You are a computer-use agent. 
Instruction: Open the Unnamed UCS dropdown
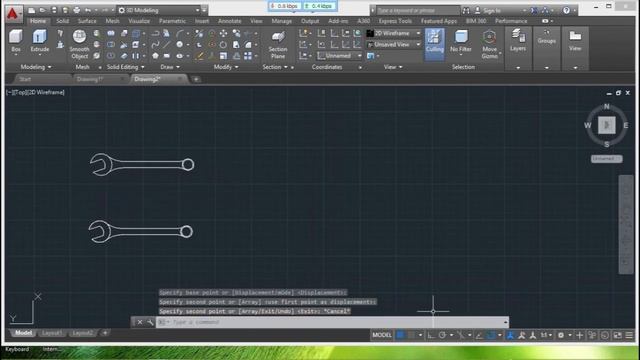[340, 56]
